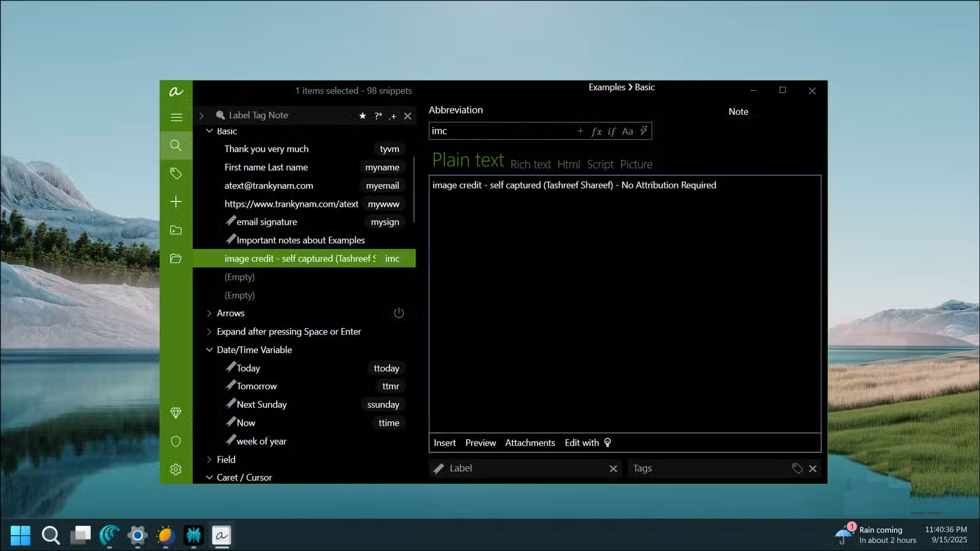Toggle regex search with the .+ icon
Image resolution: width=980 pixels, height=551 pixels.
point(393,116)
